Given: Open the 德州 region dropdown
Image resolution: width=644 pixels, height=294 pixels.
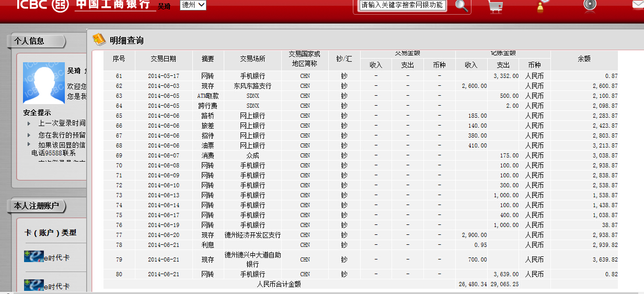Looking at the screenshot, I should click(x=193, y=5).
